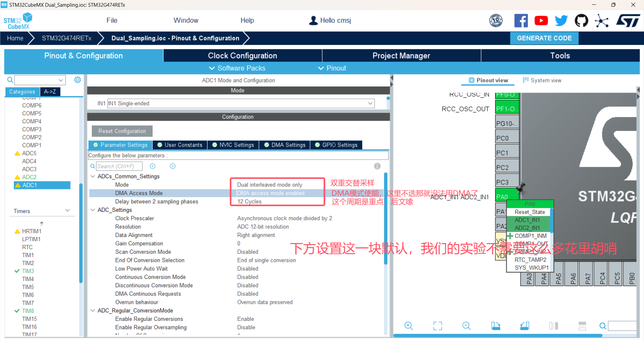The height and width of the screenshot is (342, 644).
Task: Select ADC2 in the peripherals list
Action: point(29,177)
